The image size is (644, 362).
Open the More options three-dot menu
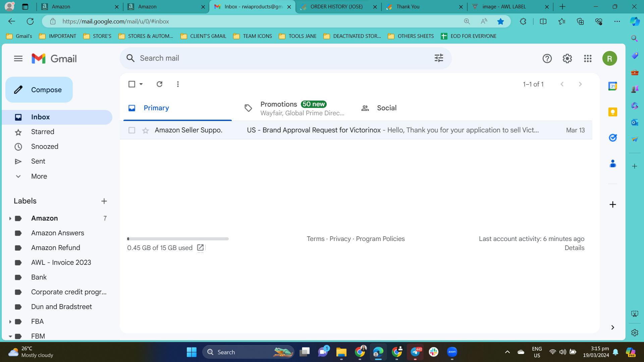(x=178, y=84)
